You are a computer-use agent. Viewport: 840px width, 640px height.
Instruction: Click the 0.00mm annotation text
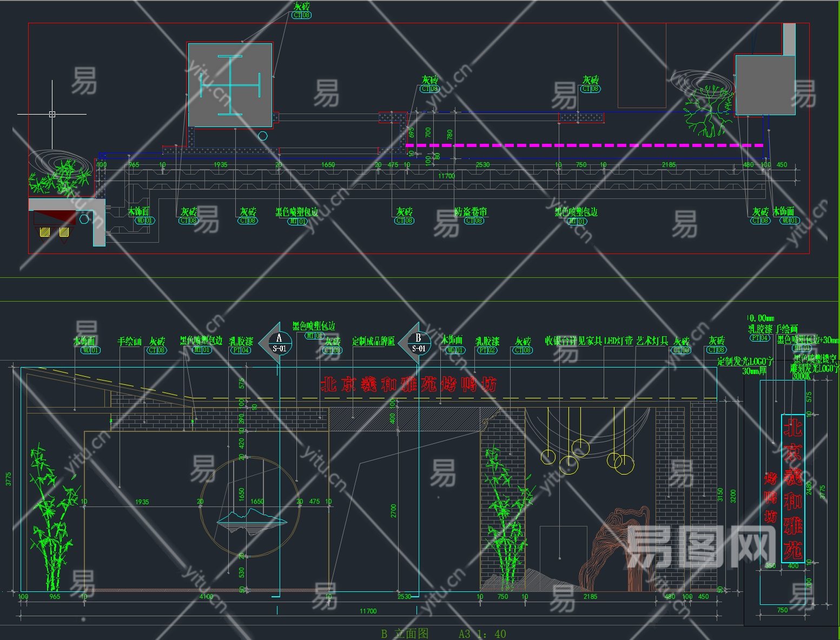tap(760, 318)
